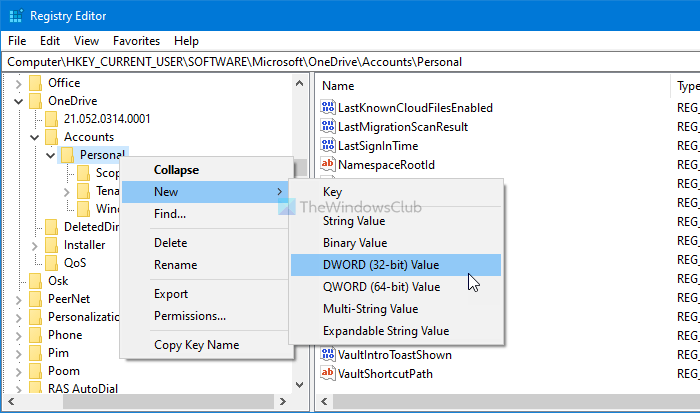Click the 21.052.0314.0001 folder icon

coord(51,119)
